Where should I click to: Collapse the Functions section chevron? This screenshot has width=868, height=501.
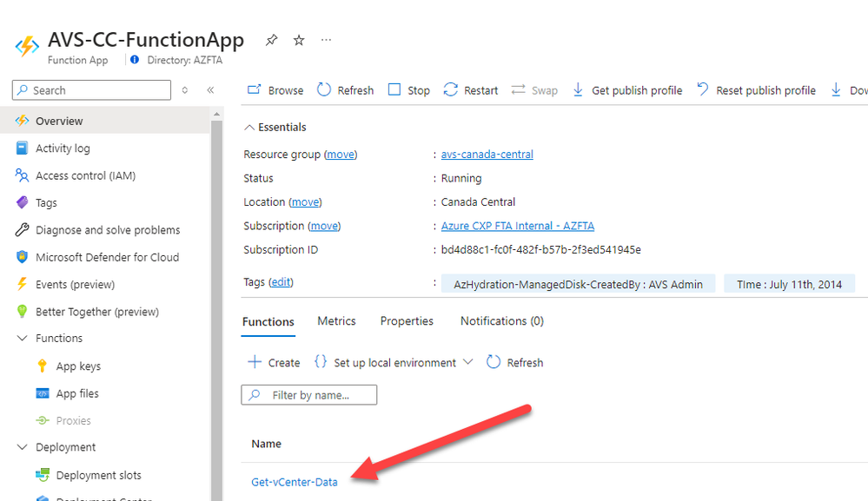[x=22, y=338]
